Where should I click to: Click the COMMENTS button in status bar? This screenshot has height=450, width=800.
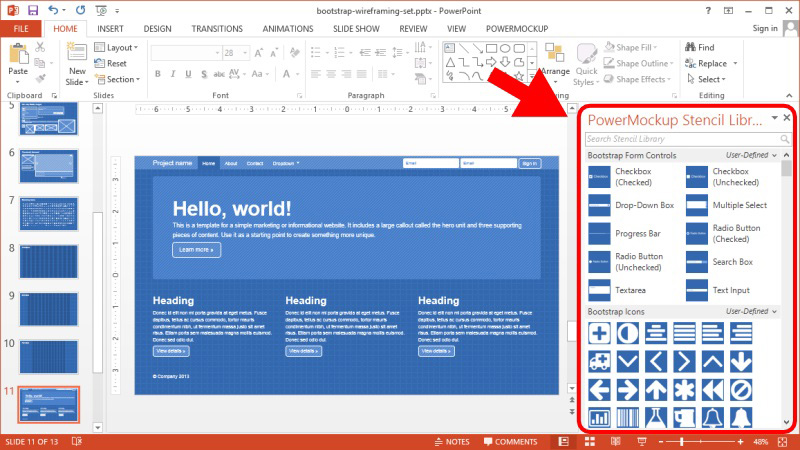tap(516, 441)
